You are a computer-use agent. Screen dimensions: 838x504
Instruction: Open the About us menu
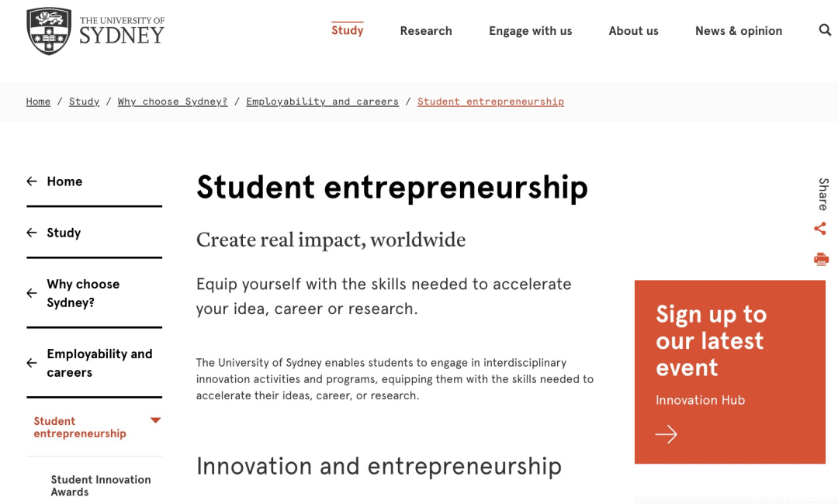click(x=633, y=31)
